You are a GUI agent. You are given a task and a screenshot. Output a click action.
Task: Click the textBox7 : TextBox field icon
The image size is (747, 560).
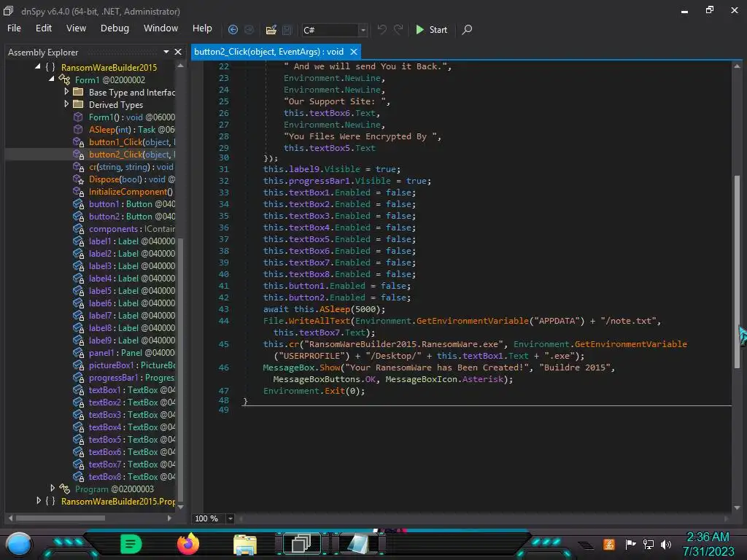[x=79, y=464]
